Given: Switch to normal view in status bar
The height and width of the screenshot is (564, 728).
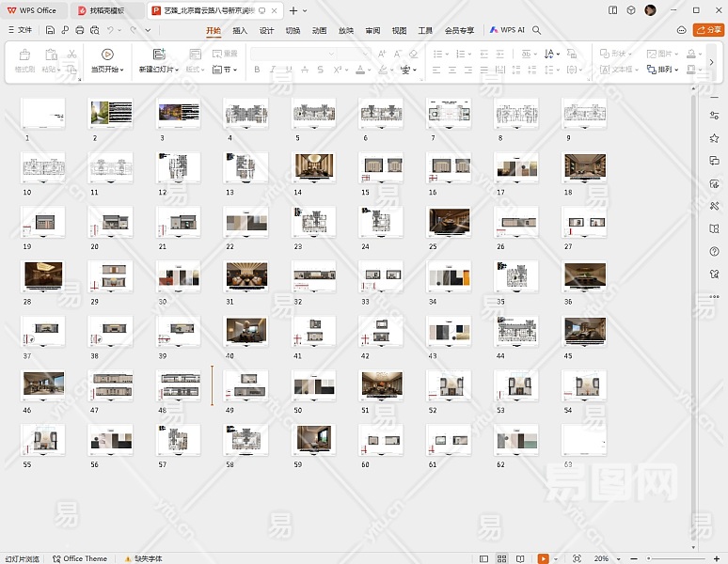Looking at the screenshot, I should [x=482, y=558].
